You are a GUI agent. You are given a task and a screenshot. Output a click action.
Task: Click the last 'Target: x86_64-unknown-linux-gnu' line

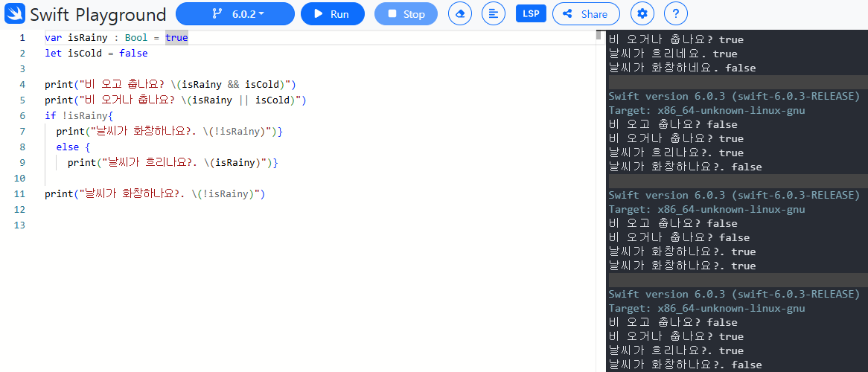coord(707,308)
